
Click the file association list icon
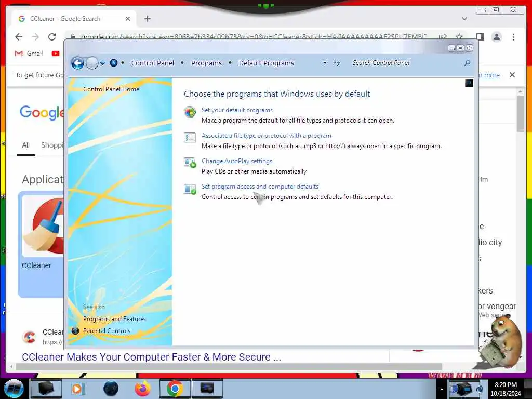click(x=190, y=137)
